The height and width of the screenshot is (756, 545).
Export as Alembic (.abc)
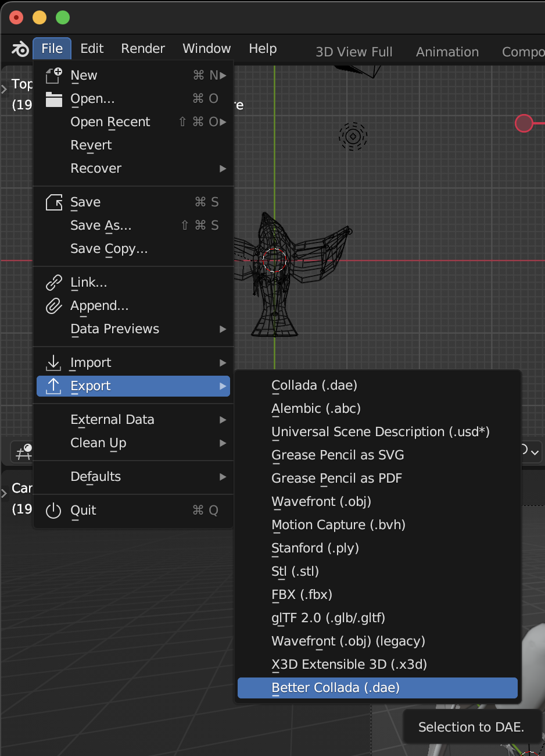(378, 409)
